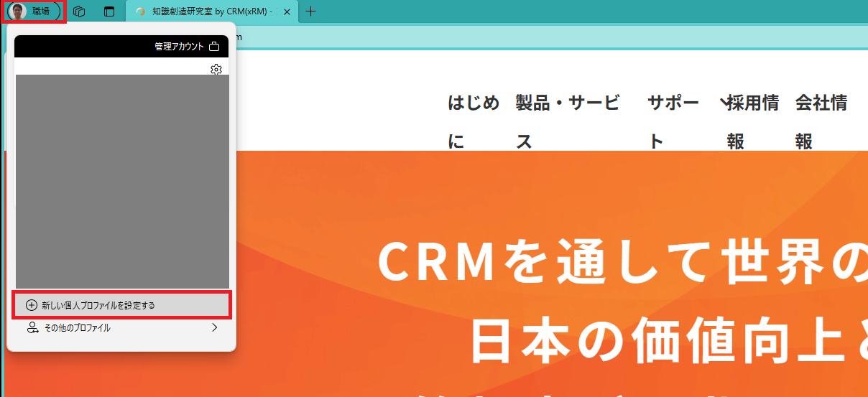Click the 管理アカウント briefcase icon
868x397 pixels.
pos(214,47)
